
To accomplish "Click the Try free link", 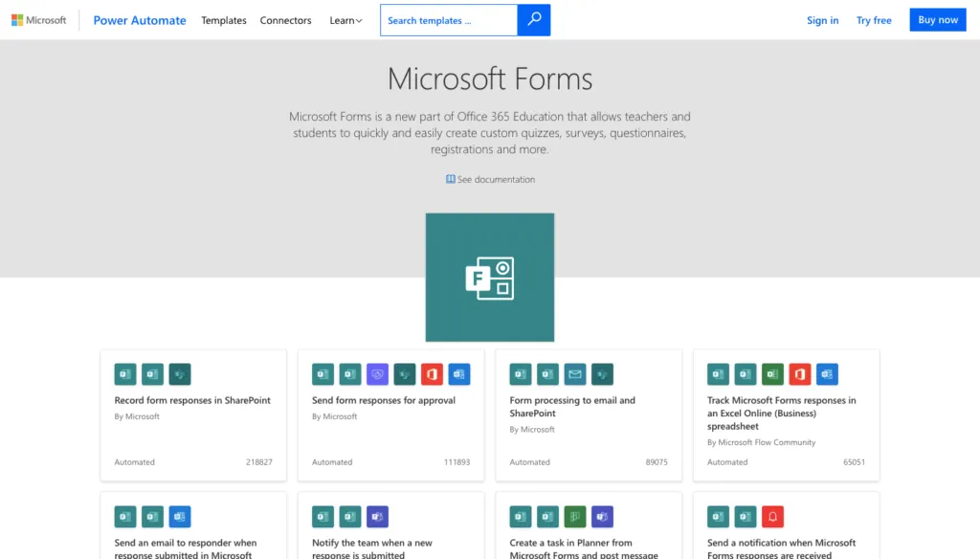I will pyautogui.click(x=874, y=20).
